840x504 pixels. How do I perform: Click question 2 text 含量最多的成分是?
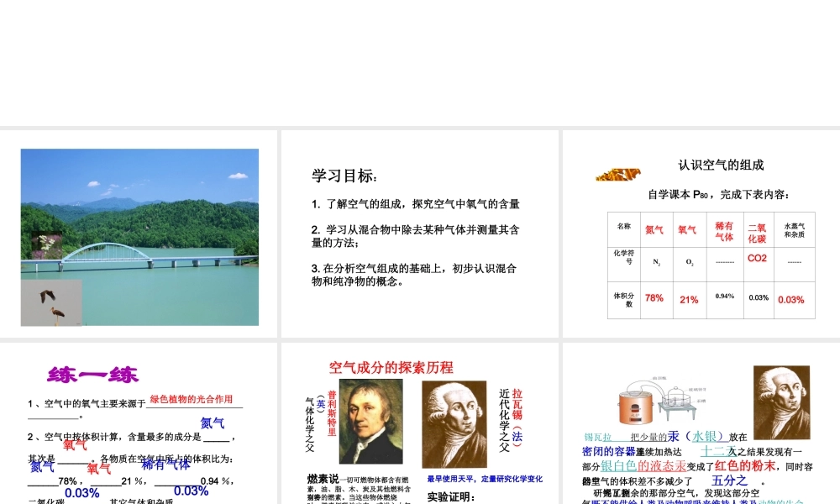click(x=165, y=437)
